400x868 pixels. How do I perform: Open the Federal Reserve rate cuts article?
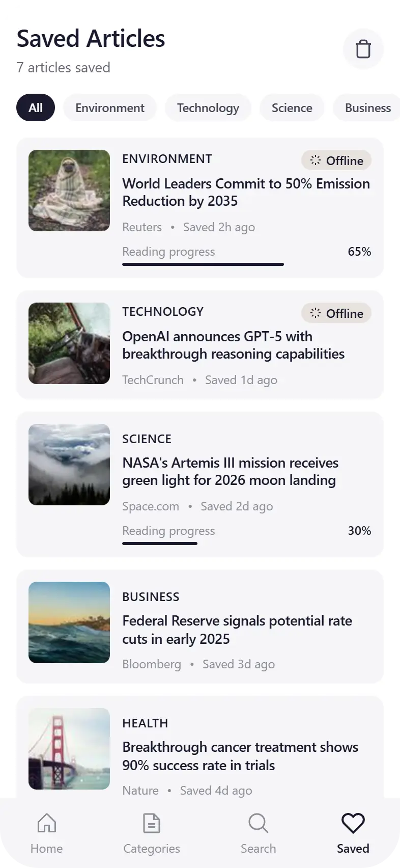pos(237,630)
